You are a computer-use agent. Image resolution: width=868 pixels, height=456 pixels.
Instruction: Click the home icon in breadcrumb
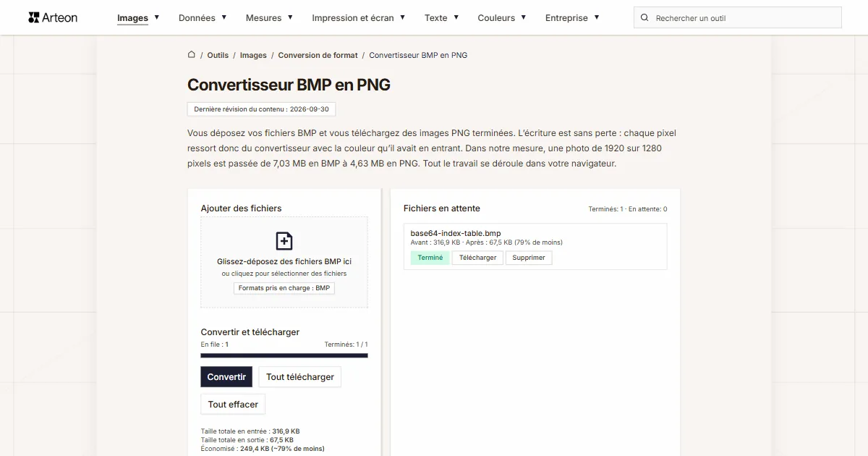click(x=192, y=54)
